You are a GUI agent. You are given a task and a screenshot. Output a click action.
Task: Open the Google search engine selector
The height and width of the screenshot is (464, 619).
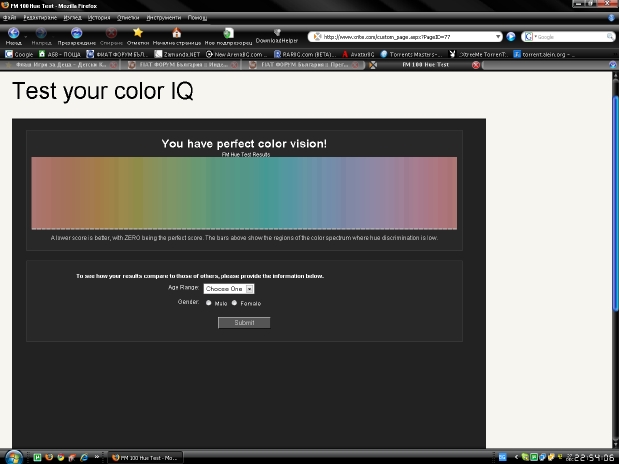[x=528, y=37]
